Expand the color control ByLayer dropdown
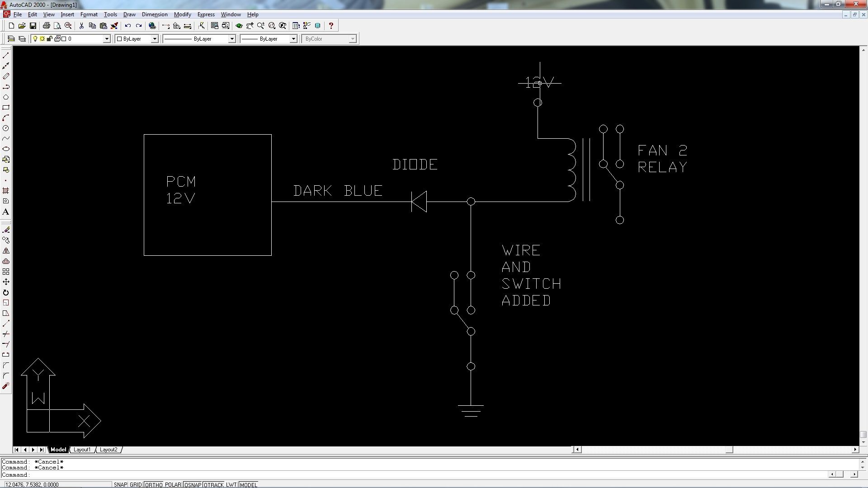Viewport: 868px width, 488px height. (x=154, y=39)
